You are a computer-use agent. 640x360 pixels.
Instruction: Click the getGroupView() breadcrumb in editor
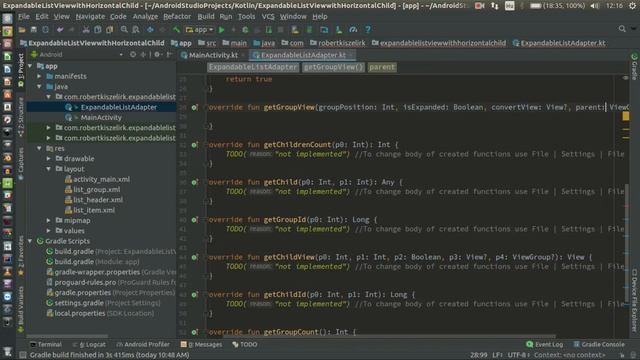333,67
